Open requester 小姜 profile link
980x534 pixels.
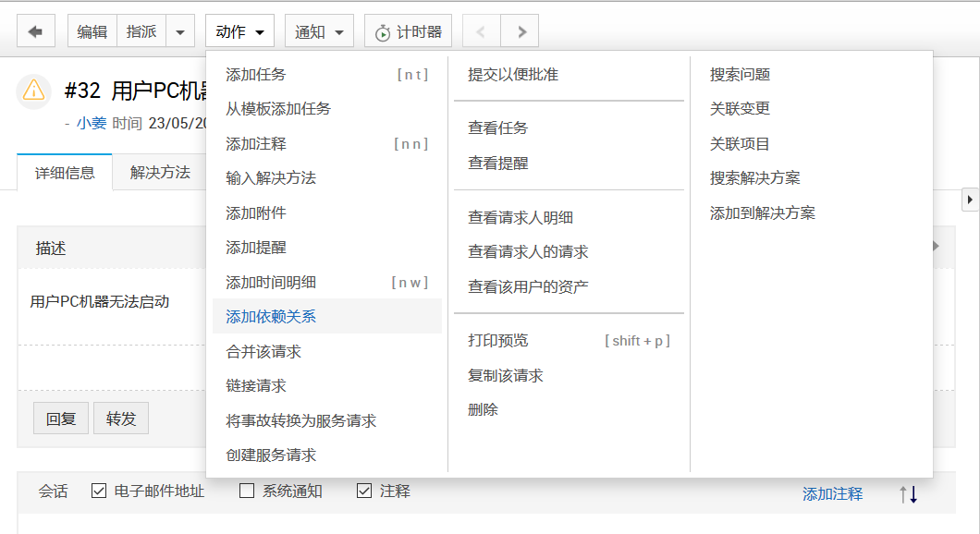[92, 122]
